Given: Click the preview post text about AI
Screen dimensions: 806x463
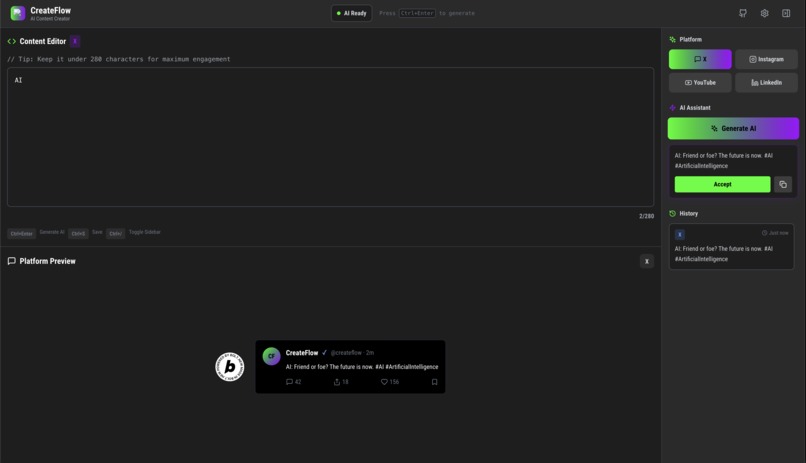Looking at the screenshot, I should (x=362, y=367).
